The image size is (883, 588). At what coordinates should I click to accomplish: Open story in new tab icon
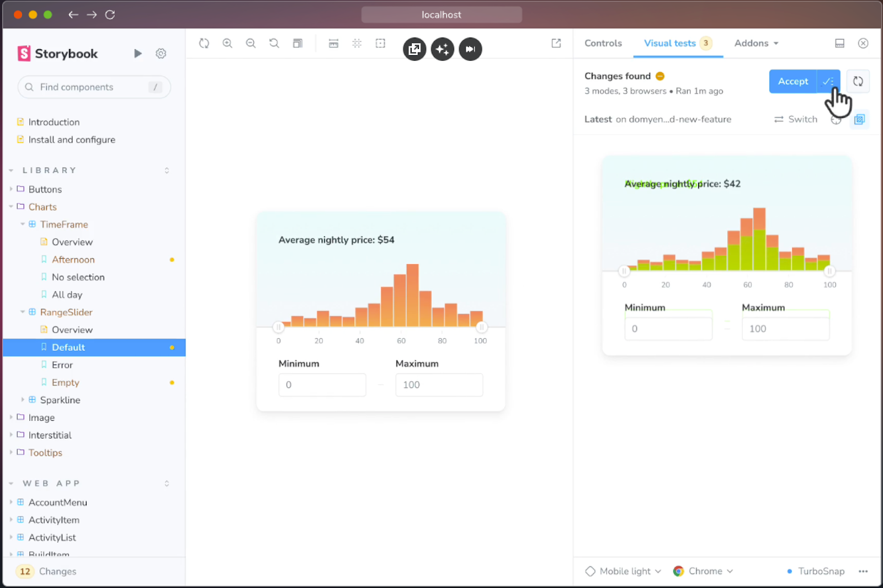pyautogui.click(x=556, y=44)
